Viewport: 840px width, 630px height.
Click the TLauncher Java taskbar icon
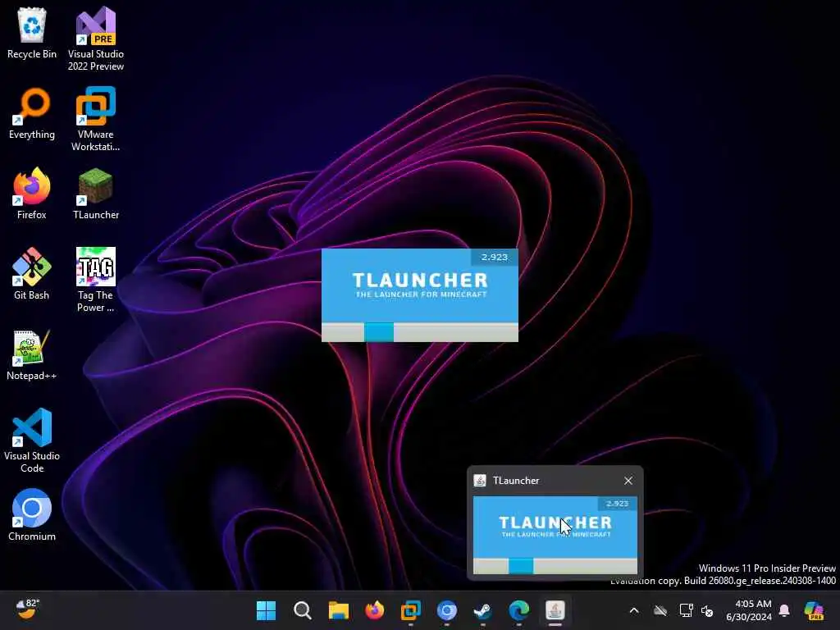(x=555, y=610)
